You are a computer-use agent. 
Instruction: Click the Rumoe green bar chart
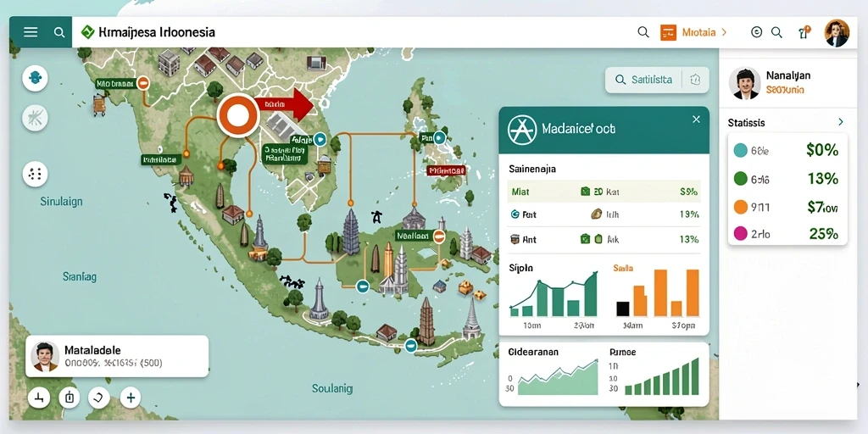pyautogui.click(x=661, y=377)
